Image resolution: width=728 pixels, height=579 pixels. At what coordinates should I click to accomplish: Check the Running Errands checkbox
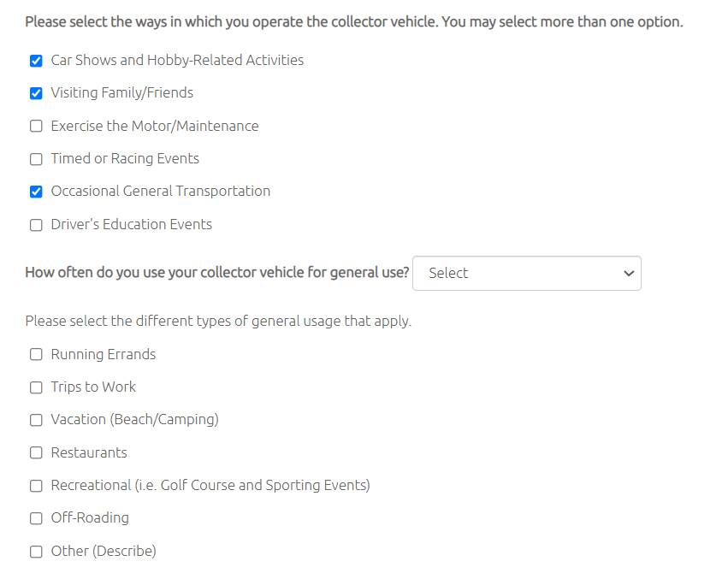tap(36, 355)
